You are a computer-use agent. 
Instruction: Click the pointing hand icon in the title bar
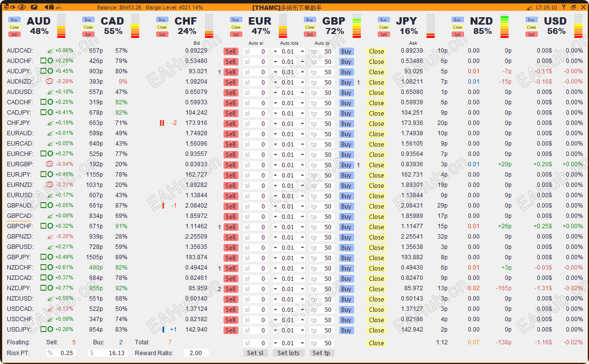(x=13, y=7)
